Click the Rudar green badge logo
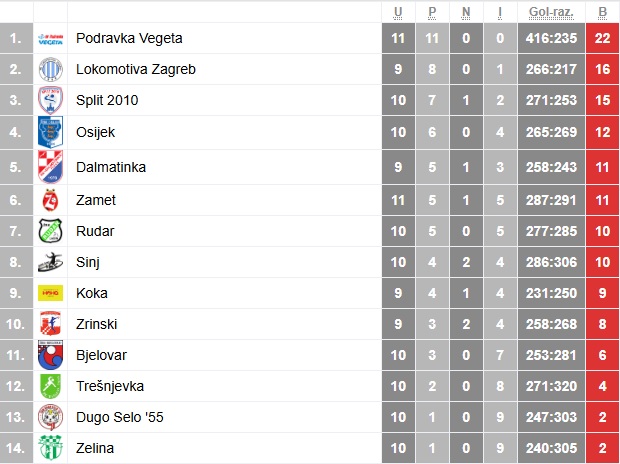 pyautogui.click(x=50, y=231)
